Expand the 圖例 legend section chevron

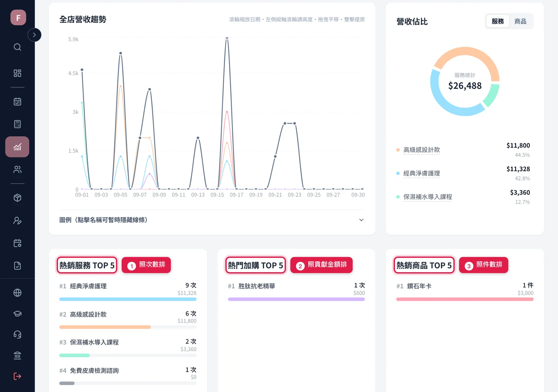[361, 220]
